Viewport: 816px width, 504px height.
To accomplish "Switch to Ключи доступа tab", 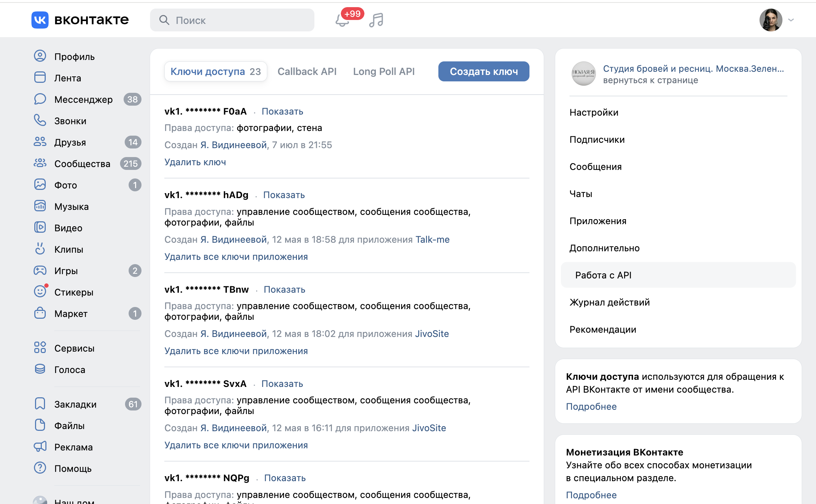I will [x=216, y=71].
